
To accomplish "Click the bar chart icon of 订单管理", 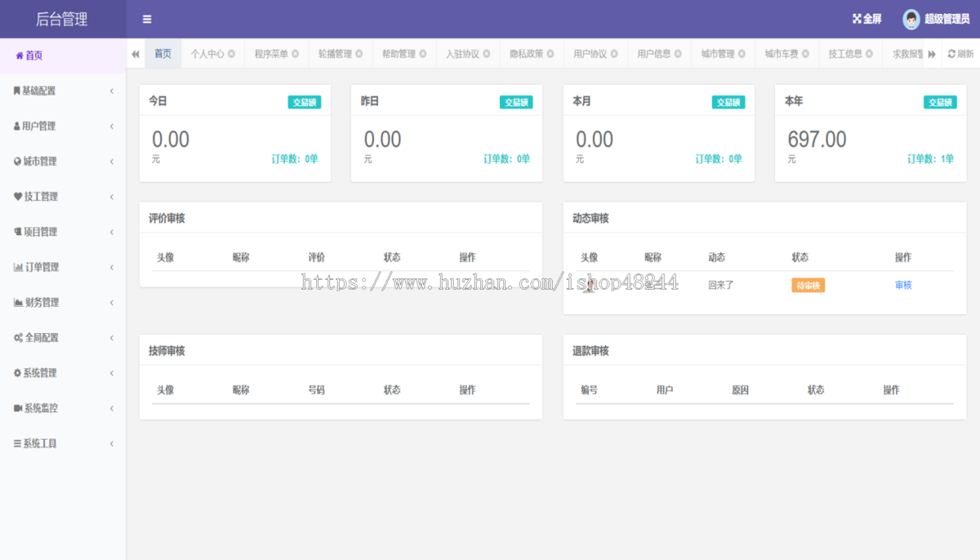I will (x=18, y=267).
